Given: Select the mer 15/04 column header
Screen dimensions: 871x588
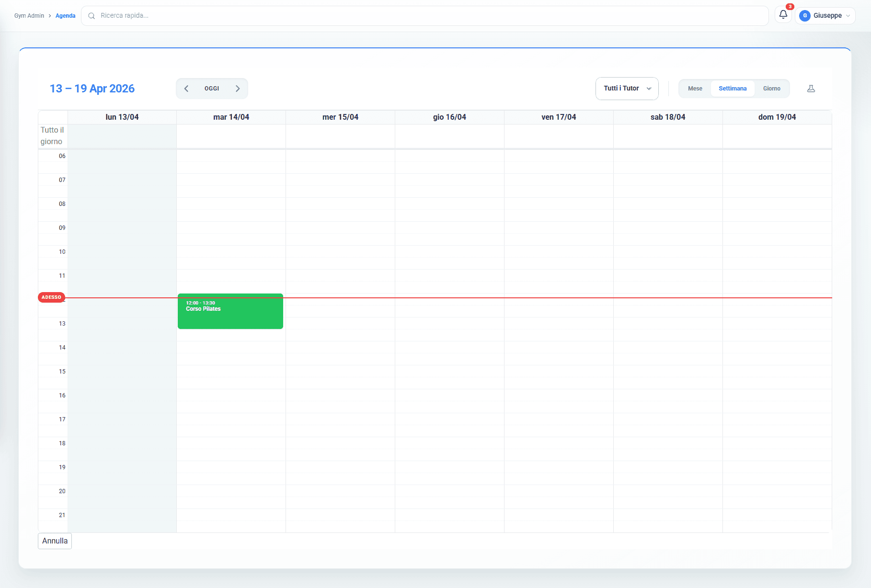Looking at the screenshot, I should [340, 117].
